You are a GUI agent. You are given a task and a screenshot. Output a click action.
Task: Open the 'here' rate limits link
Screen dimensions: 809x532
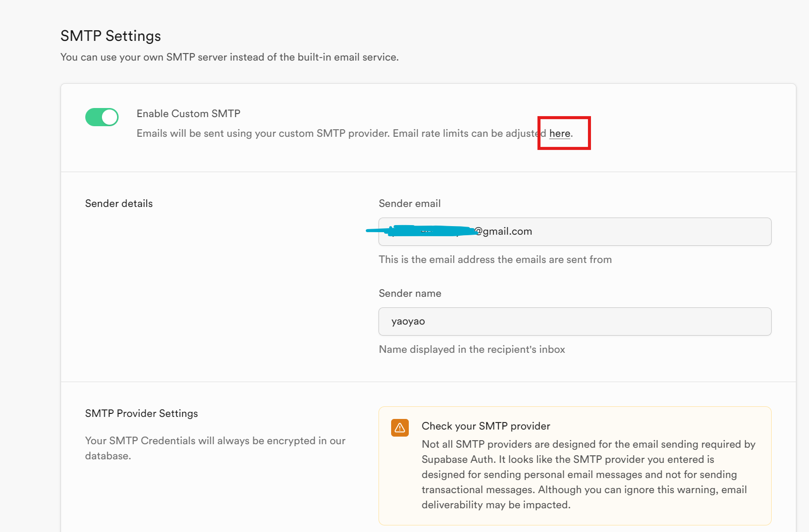pos(560,134)
